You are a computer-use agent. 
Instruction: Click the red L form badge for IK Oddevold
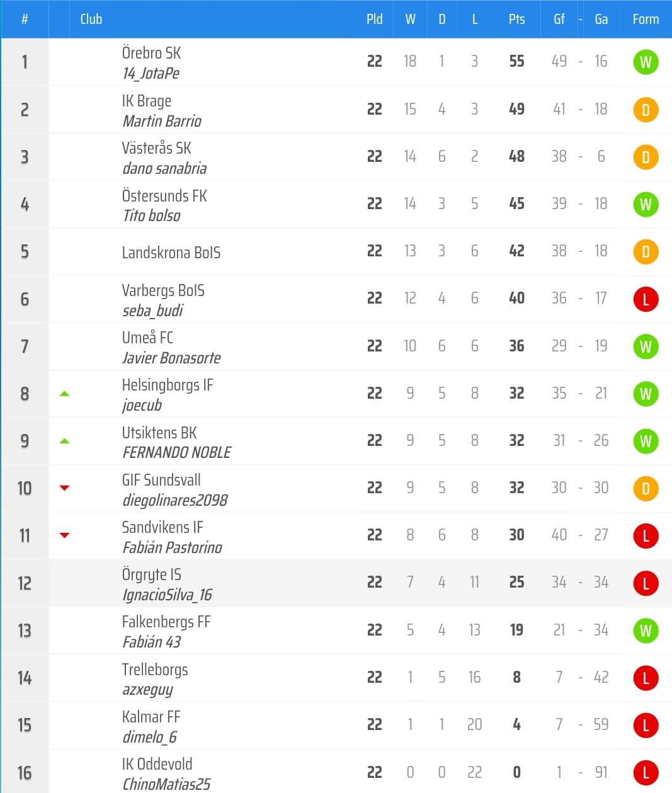[645, 773]
